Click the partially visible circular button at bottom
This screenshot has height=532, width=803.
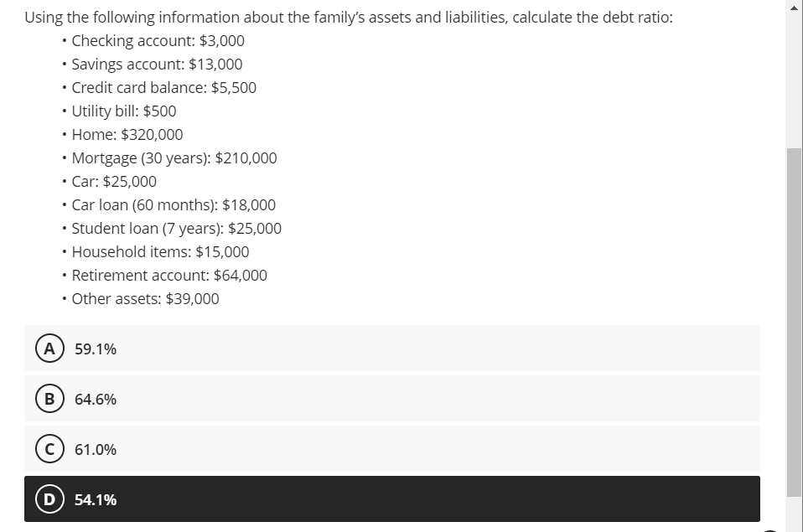point(771,528)
